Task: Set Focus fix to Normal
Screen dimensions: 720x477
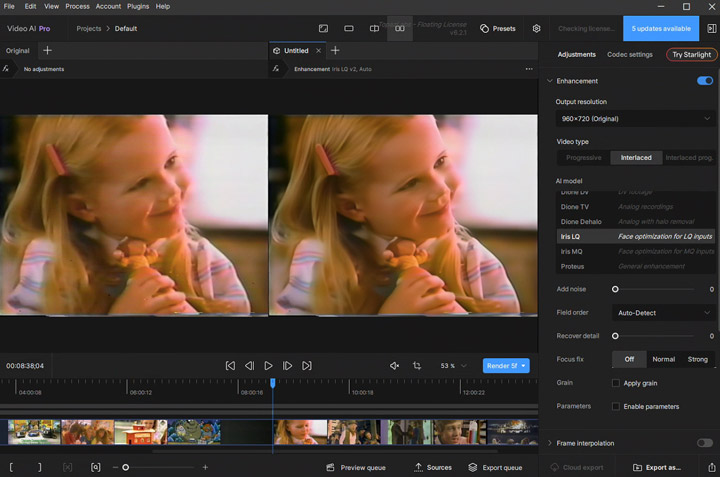Action: click(x=664, y=359)
